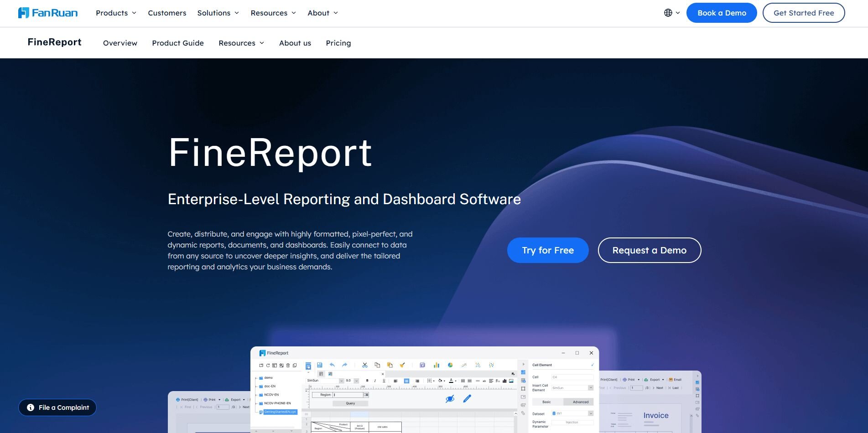Click the FanRuan logo
This screenshot has height=433, width=868.
coord(48,13)
